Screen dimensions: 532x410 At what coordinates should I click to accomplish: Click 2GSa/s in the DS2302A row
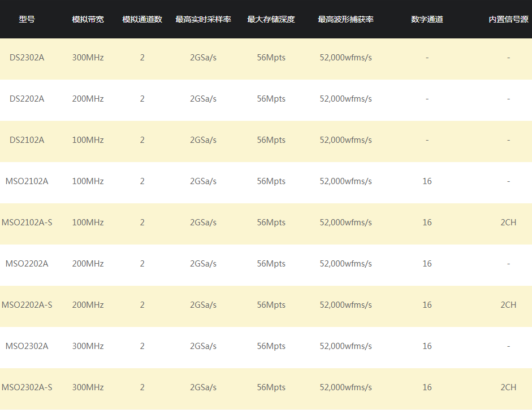pos(203,58)
